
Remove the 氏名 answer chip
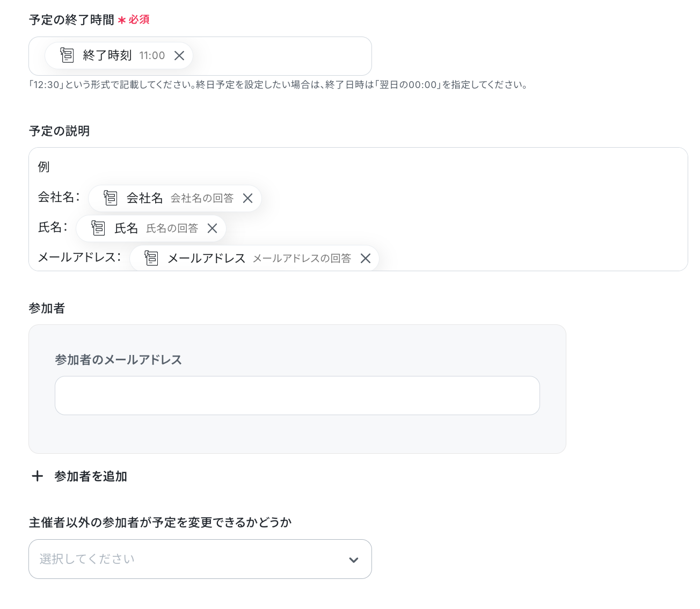[x=212, y=228]
